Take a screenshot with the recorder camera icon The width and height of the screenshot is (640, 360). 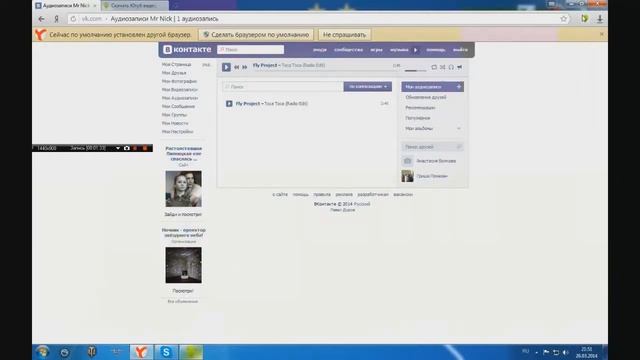click(127, 148)
